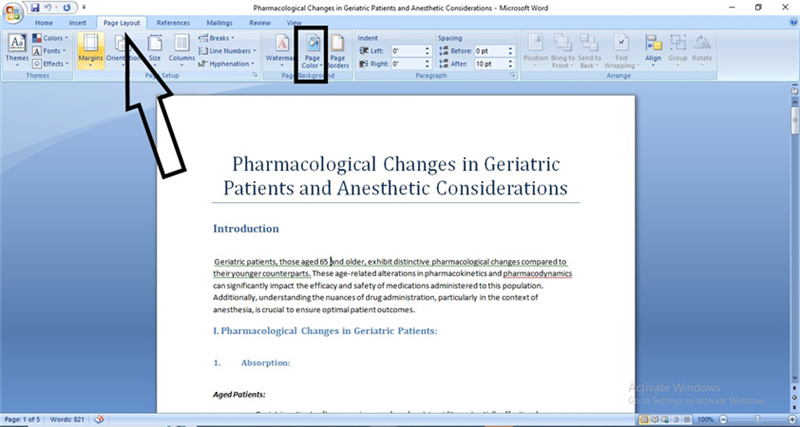Open the Margins menu

[91, 51]
